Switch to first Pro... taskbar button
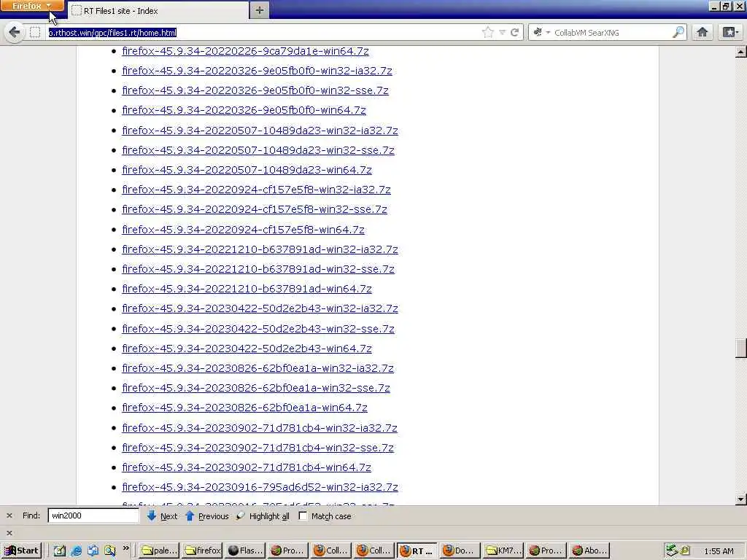747x560 pixels. click(288, 551)
